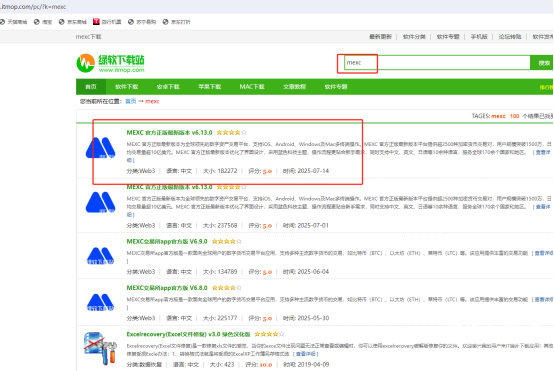Click text 时间: 2025-05-30
This screenshot has width=554, height=371.
pyautogui.click(x=306, y=318)
